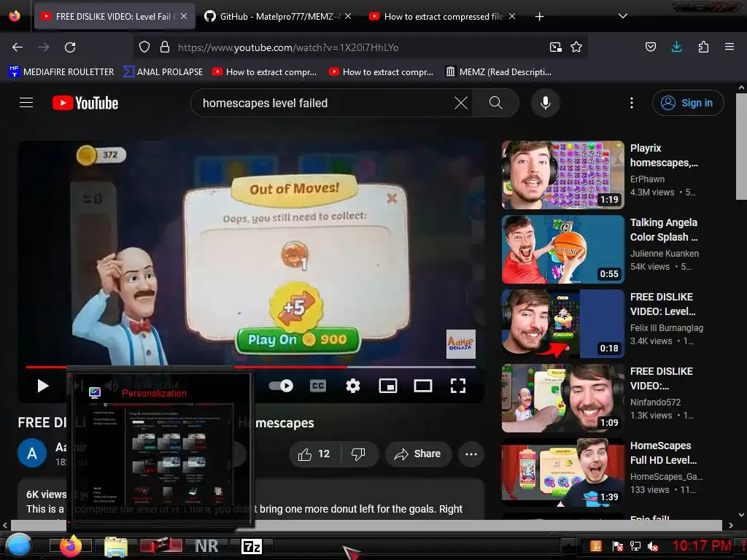Sign in to YouTube
747x560 pixels.
point(687,103)
